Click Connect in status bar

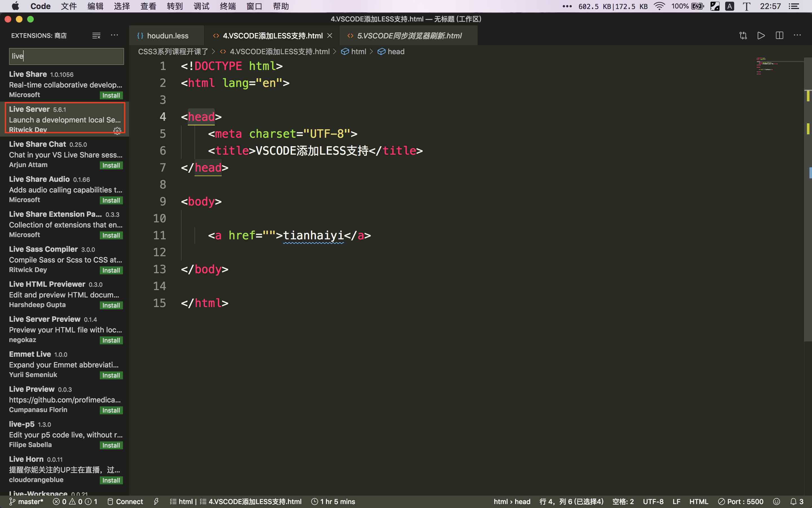(125, 502)
